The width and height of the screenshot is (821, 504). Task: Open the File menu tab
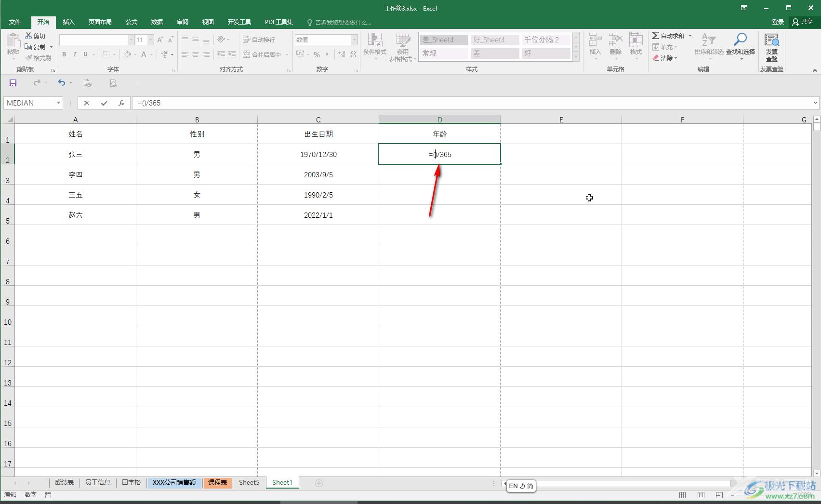click(15, 22)
